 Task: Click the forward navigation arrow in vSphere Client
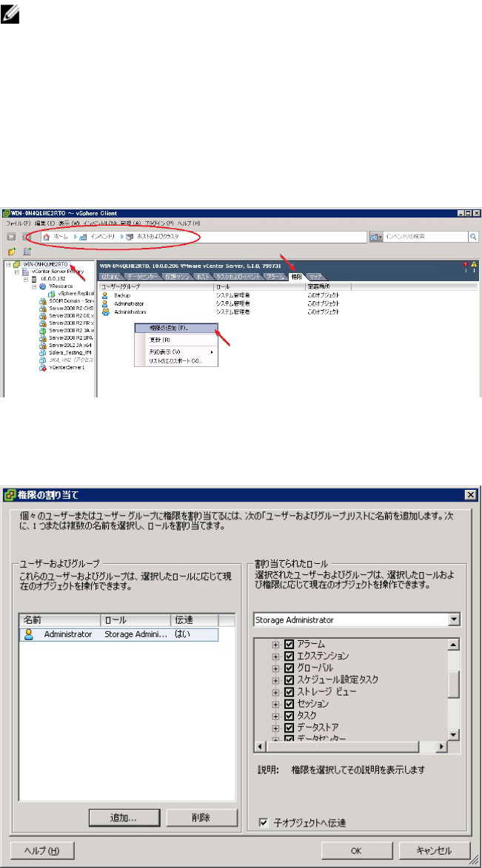click(25, 236)
